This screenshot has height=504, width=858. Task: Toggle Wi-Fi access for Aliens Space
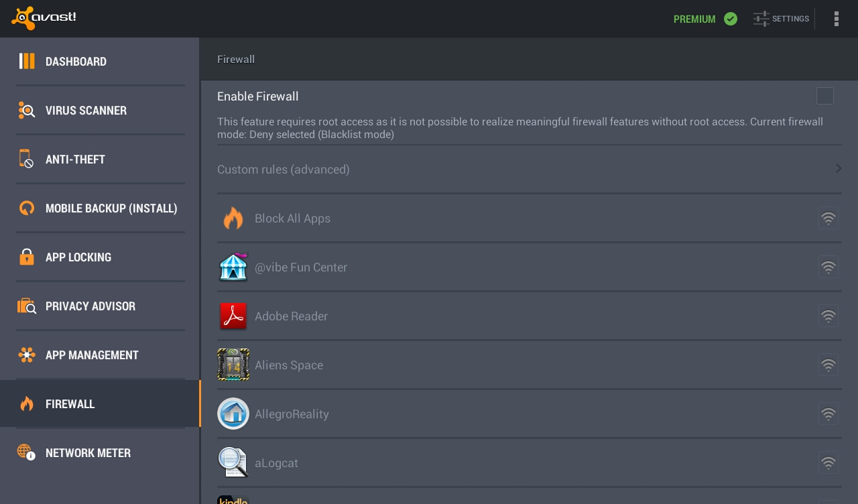pyautogui.click(x=829, y=365)
